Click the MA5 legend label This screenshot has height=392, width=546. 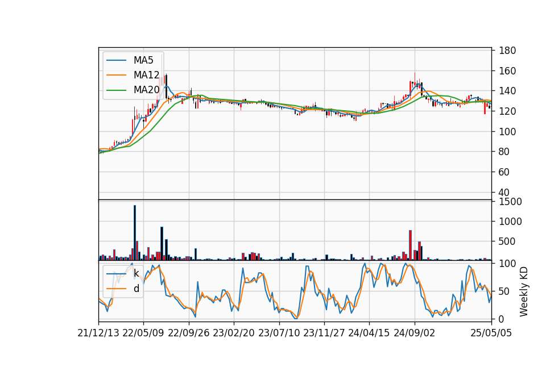coord(143,60)
